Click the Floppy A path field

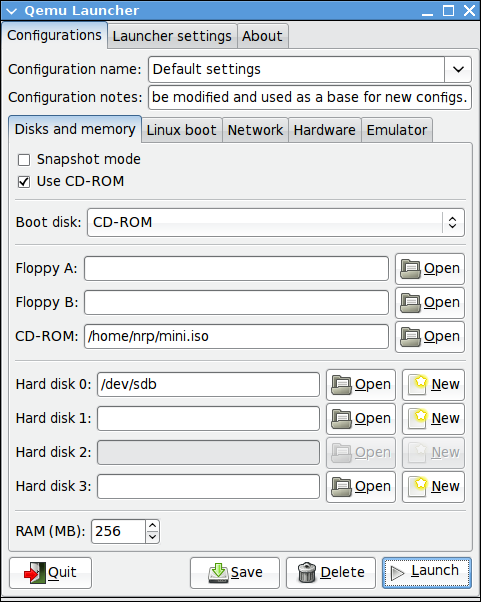pyautogui.click(x=236, y=269)
